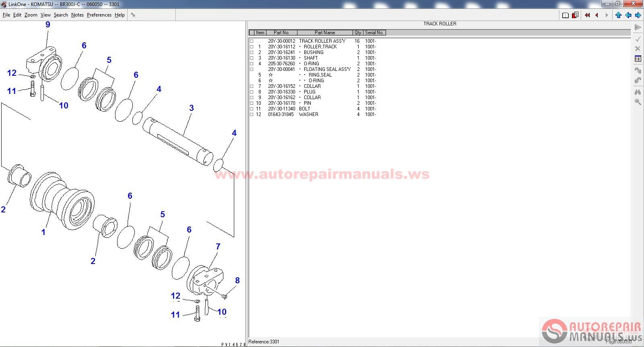This screenshot has width=644, height=347.
Task: Select the PLUG row checkbox
Action: click(x=252, y=92)
